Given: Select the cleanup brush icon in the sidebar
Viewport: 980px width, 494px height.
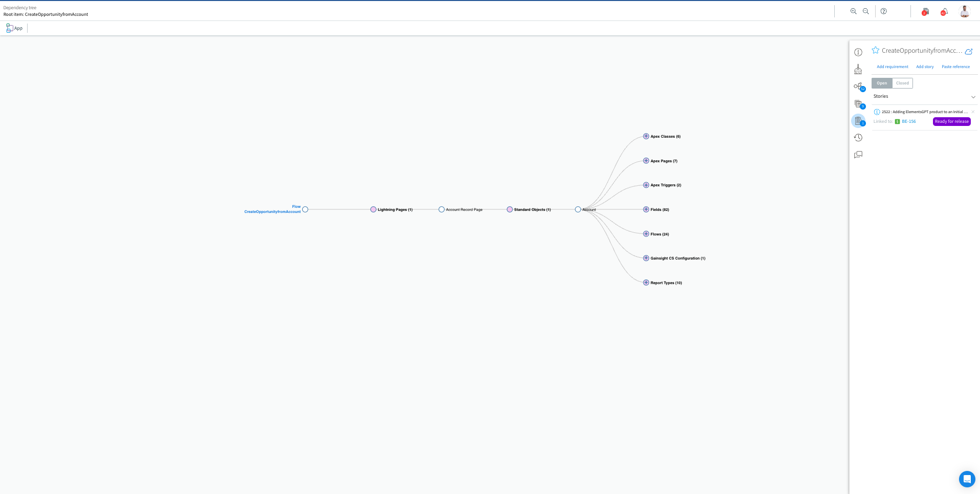Looking at the screenshot, I should click(858, 69).
